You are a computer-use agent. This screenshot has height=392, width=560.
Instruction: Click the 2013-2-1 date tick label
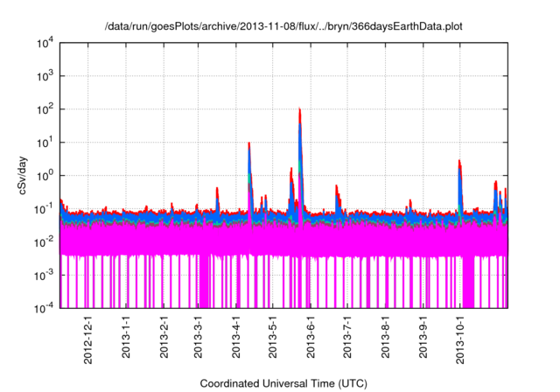pos(164,337)
